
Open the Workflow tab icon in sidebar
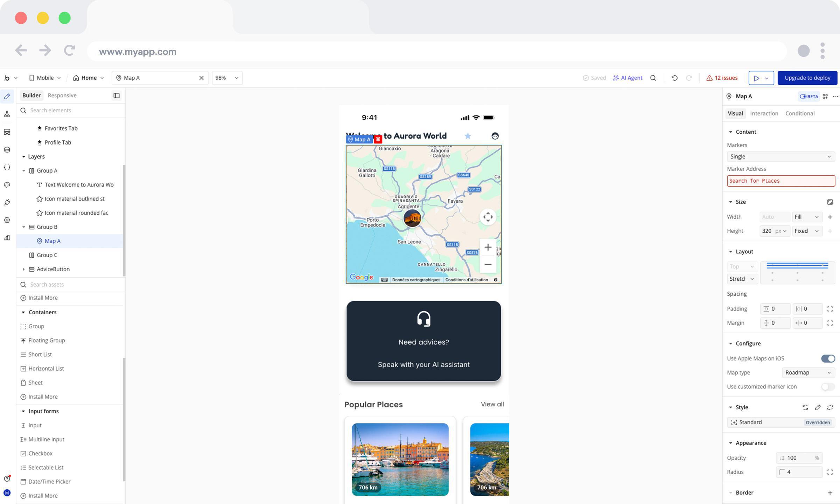pos(7,114)
